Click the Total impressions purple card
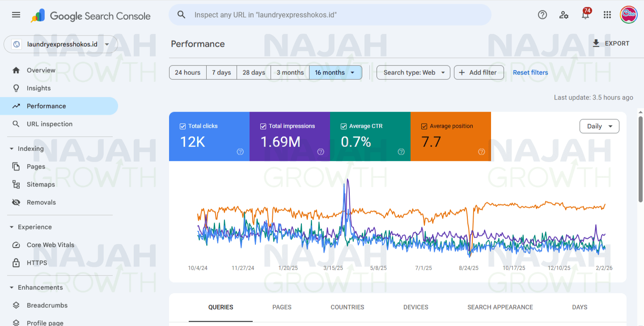 (290, 137)
